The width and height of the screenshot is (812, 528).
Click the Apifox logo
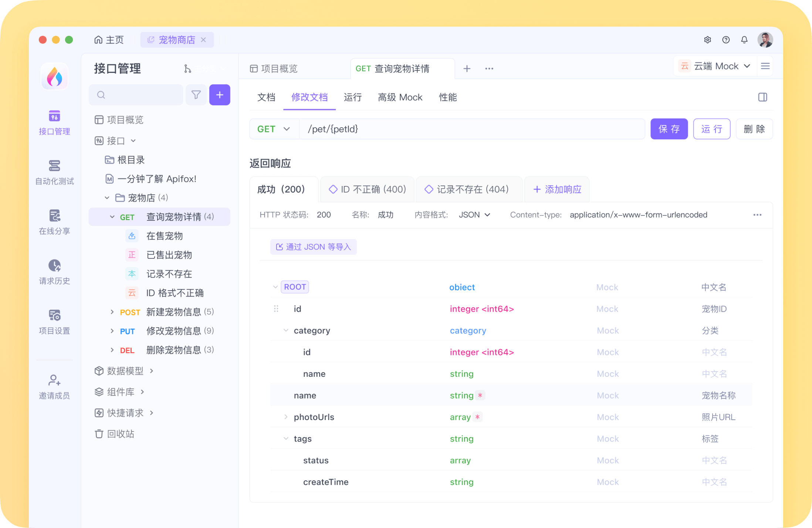[54, 76]
